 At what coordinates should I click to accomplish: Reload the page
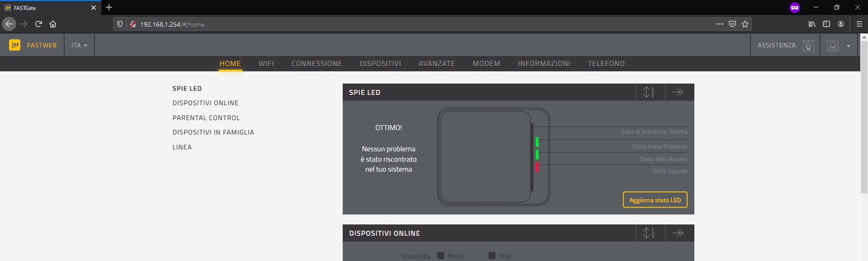[38, 24]
